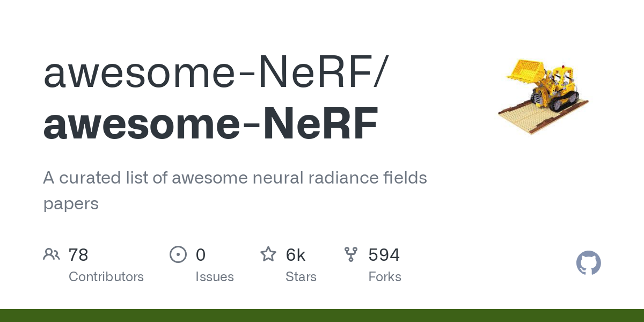This screenshot has width=644, height=322.
Task: Select the 6k stars count
Action: pos(296,255)
